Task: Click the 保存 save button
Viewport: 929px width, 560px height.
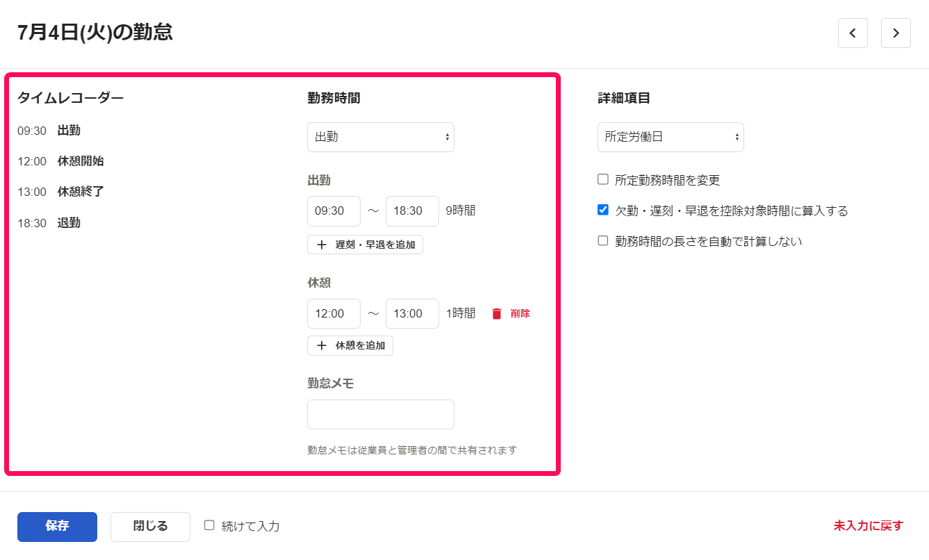Action: (x=57, y=526)
